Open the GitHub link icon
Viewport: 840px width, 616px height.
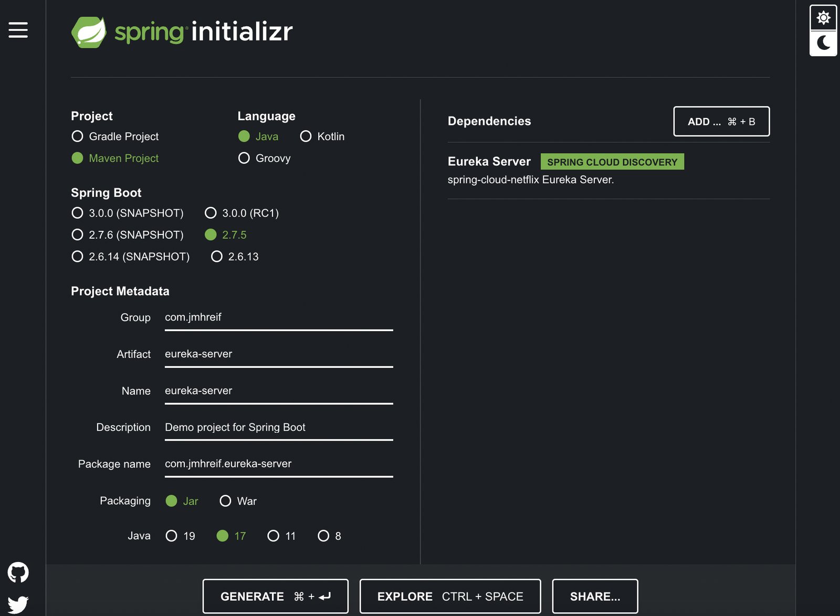[x=18, y=572]
